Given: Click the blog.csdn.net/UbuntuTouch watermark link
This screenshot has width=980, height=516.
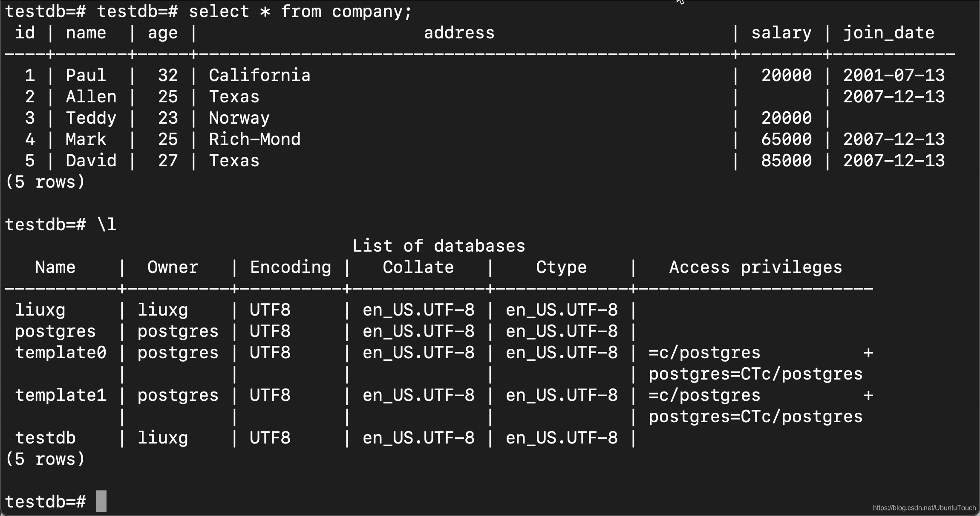Looking at the screenshot, I should 924,507.
